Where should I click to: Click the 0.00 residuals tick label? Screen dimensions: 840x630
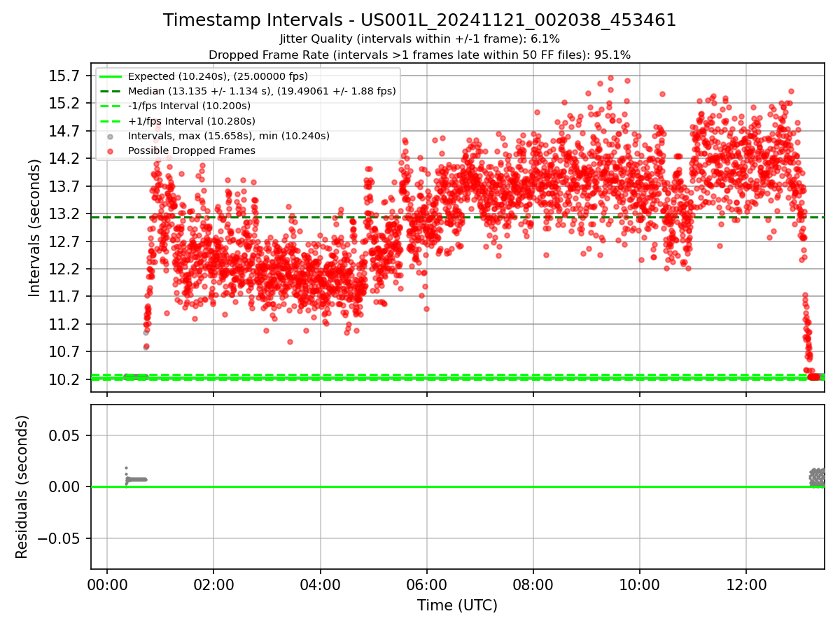tap(65, 486)
